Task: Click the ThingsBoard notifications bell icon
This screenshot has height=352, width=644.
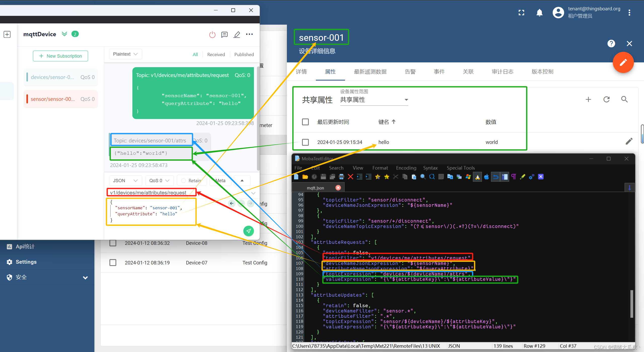Action: point(539,13)
